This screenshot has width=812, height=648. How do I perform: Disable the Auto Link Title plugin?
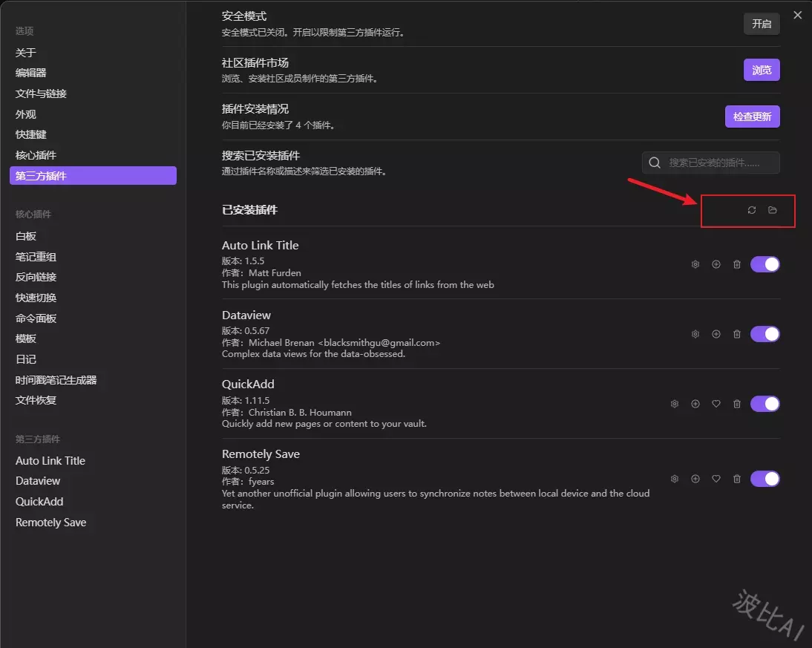[765, 264]
